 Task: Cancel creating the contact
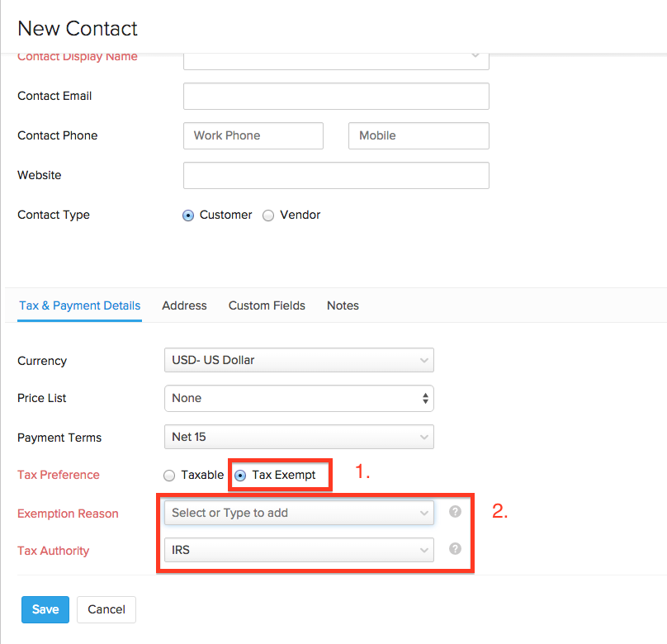(x=106, y=609)
